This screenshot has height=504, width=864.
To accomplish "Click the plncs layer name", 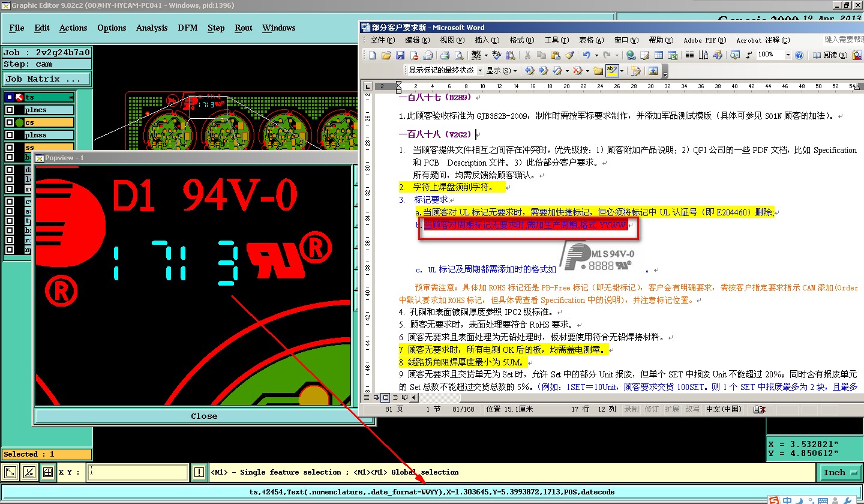I will [x=49, y=110].
